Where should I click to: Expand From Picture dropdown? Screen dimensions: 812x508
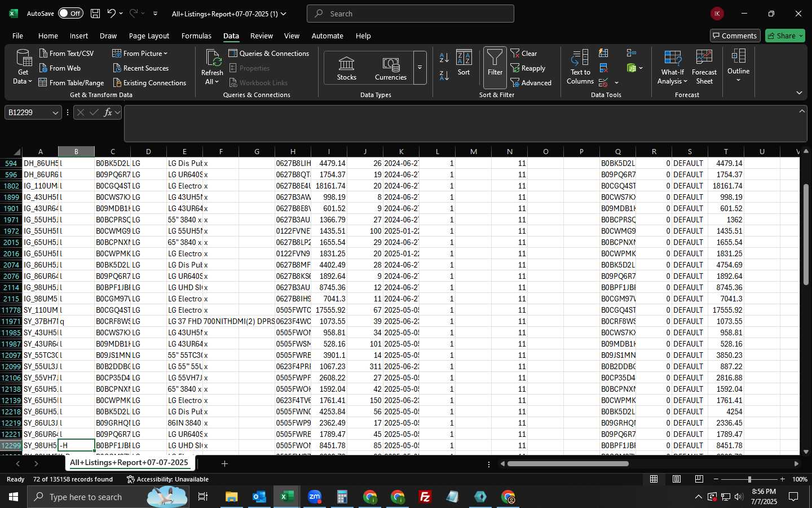165,53
